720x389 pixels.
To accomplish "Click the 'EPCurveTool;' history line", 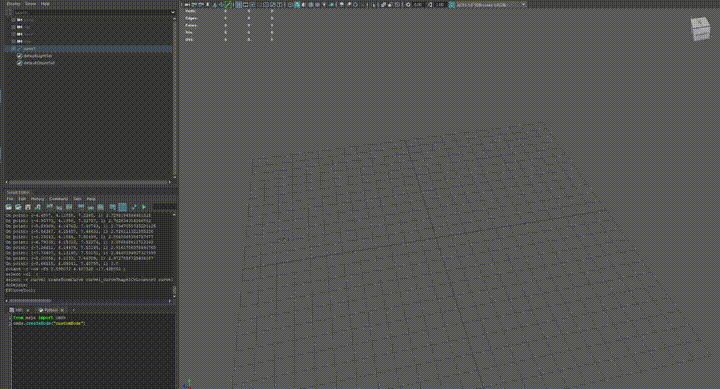I will click(x=21, y=290).
